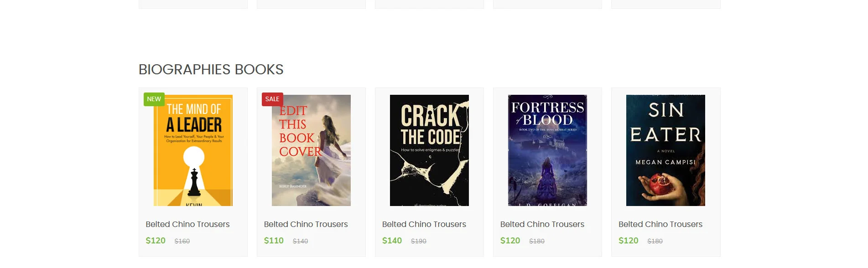868x268 pixels.
Task: Open the product title under the SALE item
Action: pyautogui.click(x=306, y=224)
